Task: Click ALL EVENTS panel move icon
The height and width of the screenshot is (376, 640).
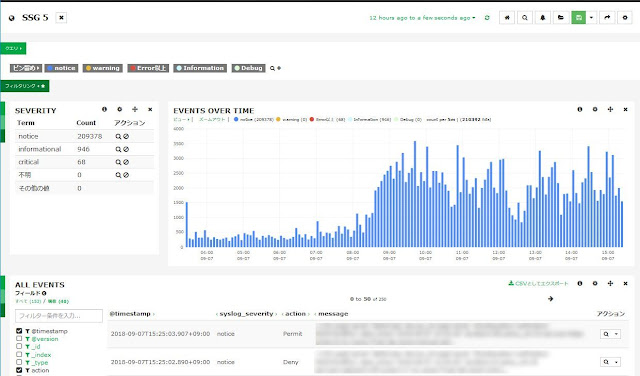Action: pyautogui.click(x=610, y=283)
